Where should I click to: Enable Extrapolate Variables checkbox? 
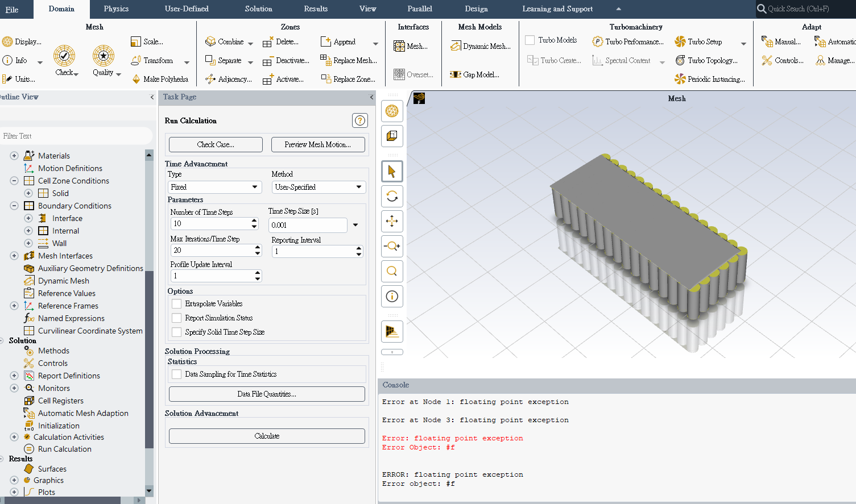coord(177,304)
